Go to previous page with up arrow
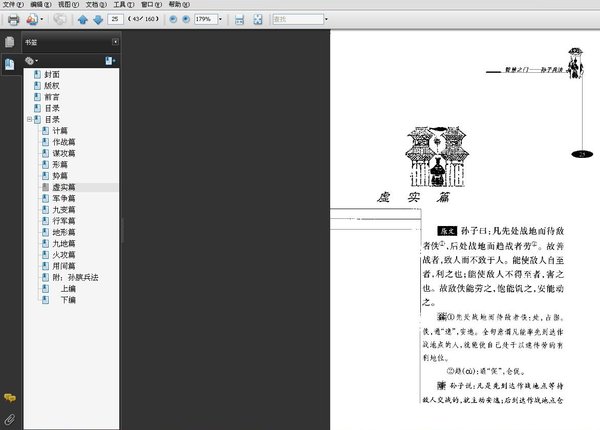The width and height of the screenshot is (600, 430). [x=83, y=19]
